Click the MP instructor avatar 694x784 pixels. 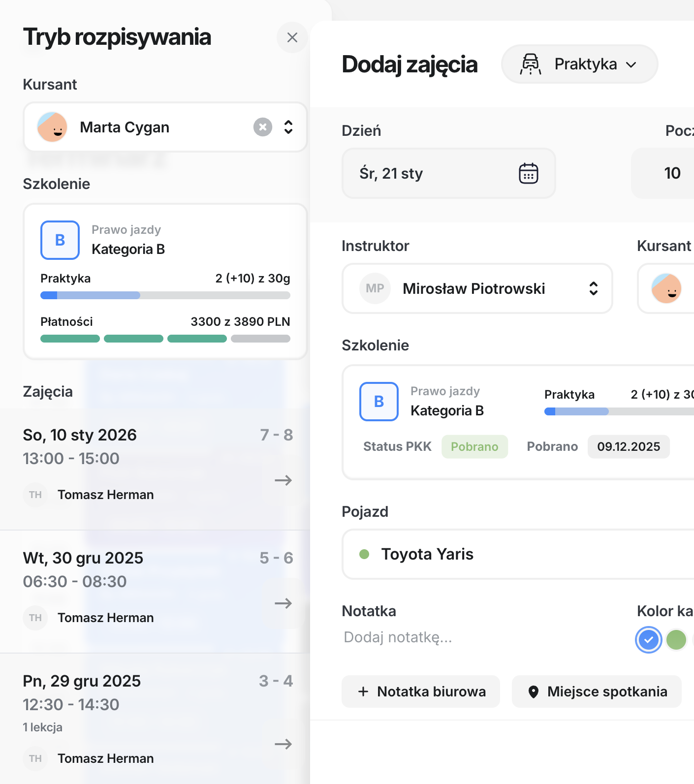pyautogui.click(x=375, y=288)
